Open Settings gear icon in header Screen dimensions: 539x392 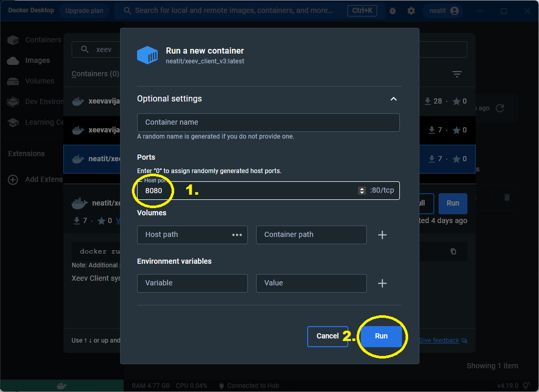[x=411, y=11]
